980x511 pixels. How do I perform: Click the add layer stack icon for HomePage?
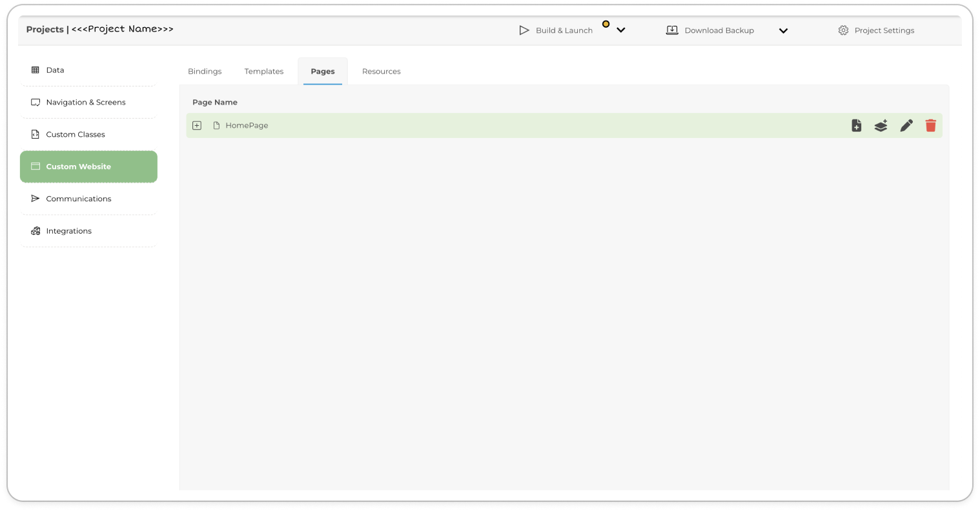(881, 126)
